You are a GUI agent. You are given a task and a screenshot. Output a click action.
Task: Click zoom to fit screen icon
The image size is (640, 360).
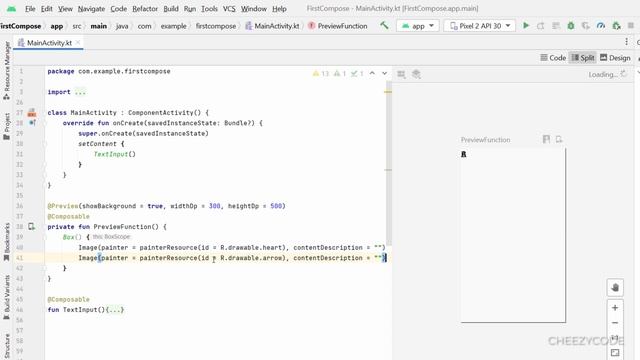click(x=615, y=353)
